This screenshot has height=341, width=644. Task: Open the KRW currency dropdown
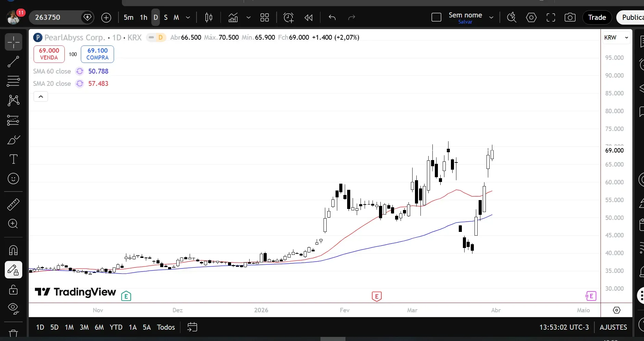(616, 38)
